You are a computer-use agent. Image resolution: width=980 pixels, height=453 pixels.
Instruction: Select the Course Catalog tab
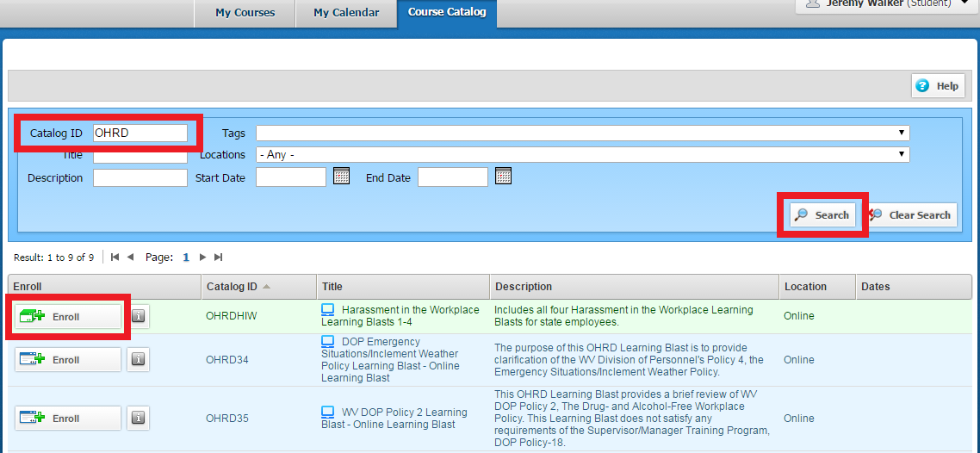[447, 13]
